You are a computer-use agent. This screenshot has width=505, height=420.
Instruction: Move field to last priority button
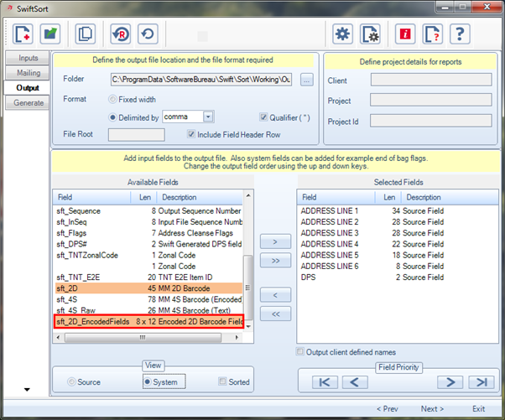click(482, 382)
